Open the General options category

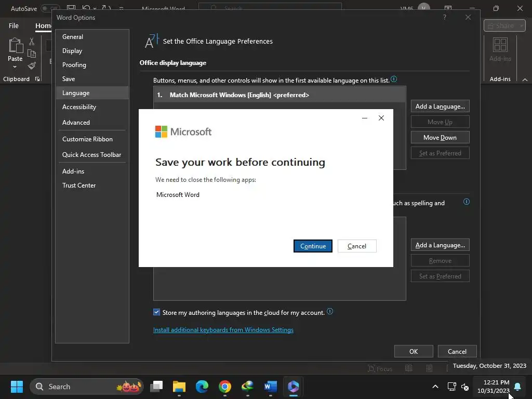coord(92,37)
